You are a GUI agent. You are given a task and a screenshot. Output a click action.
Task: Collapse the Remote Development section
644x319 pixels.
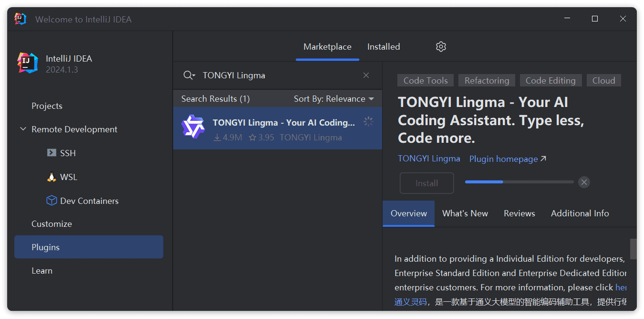pos(23,129)
